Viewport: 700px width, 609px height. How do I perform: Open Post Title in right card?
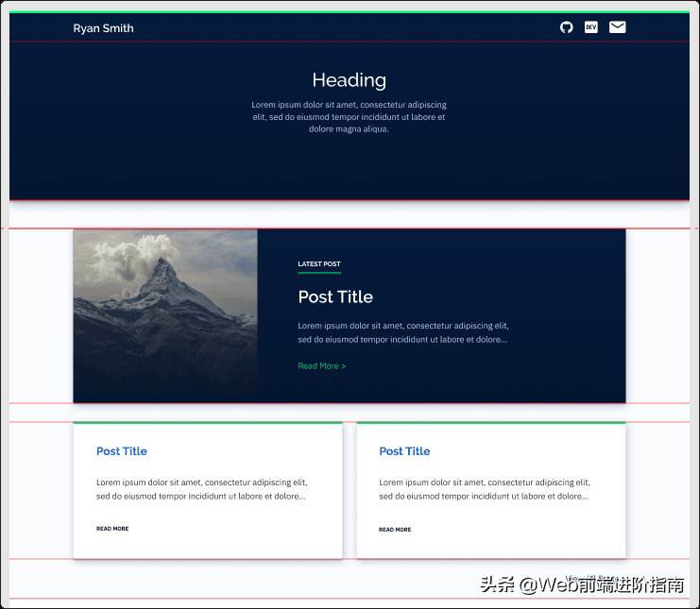404,451
